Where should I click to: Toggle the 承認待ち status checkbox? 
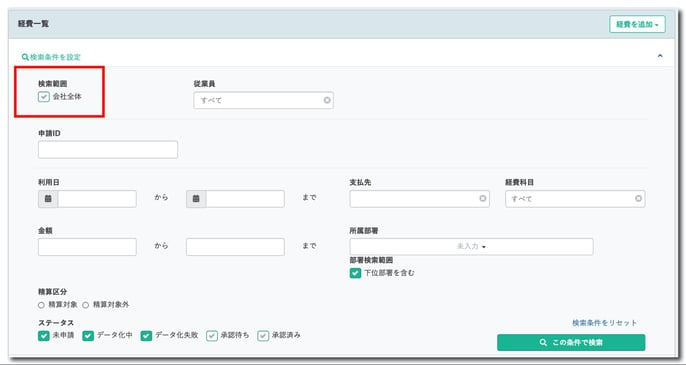tap(212, 336)
